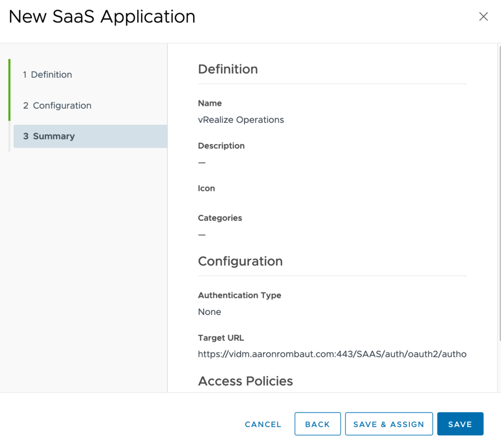The image size is (501, 448).
Task: Click the vRealize Operations name value
Action: [241, 119]
